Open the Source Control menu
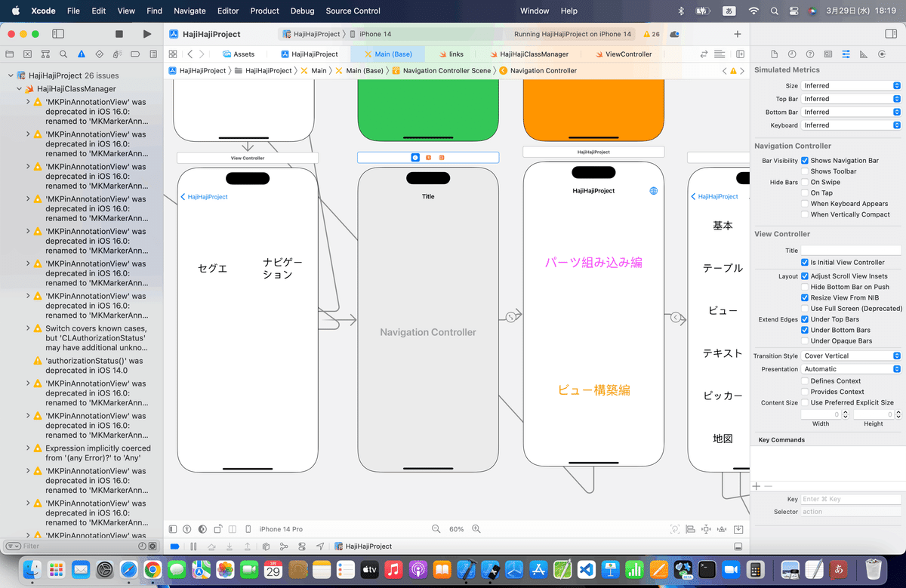906x588 pixels. [x=353, y=11]
